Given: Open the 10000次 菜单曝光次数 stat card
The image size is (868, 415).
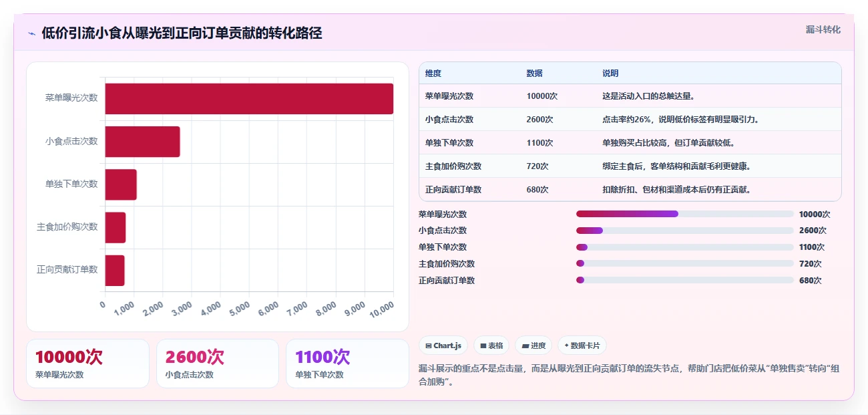Looking at the screenshot, I should click(87, 364).
